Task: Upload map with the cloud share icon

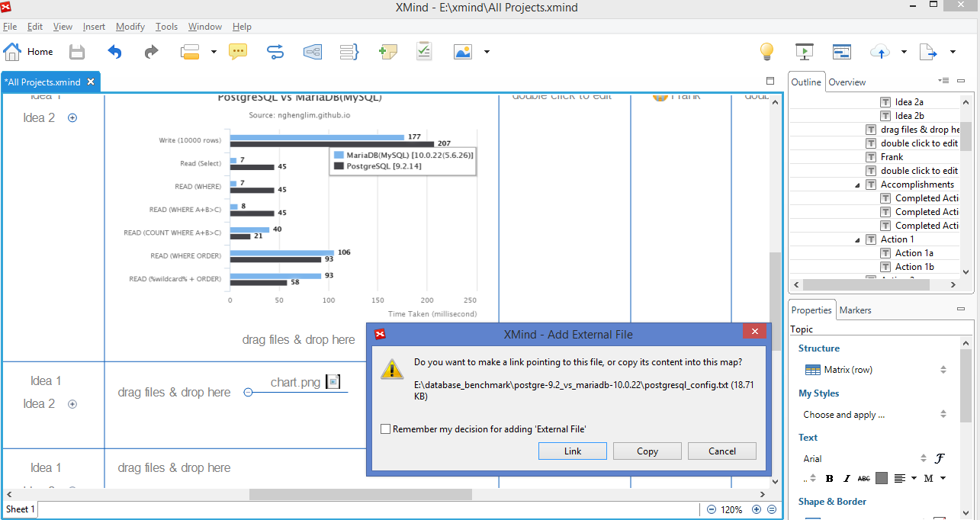Action: point(880,52)
